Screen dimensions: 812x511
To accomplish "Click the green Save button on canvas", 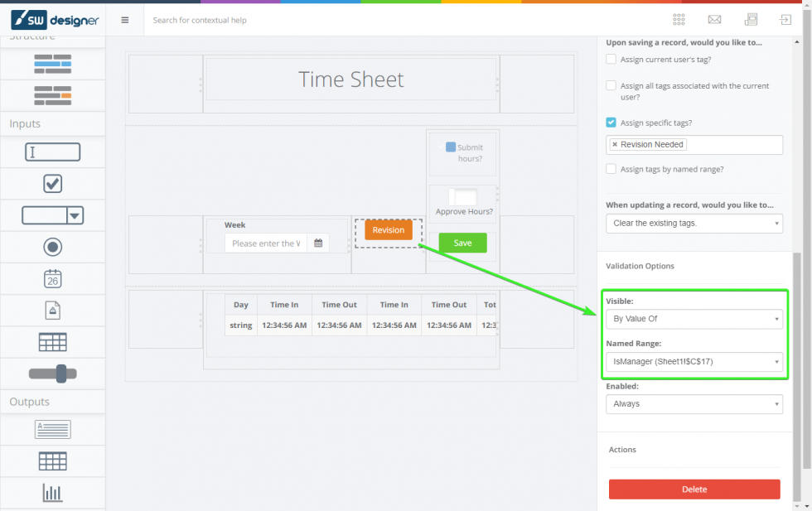I will coord(462,243).
